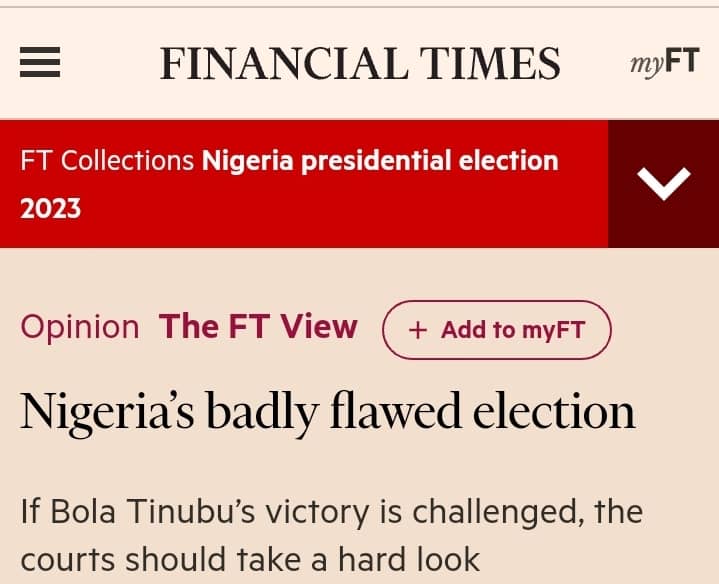Click the Financial Times masthead

(360, 64)
